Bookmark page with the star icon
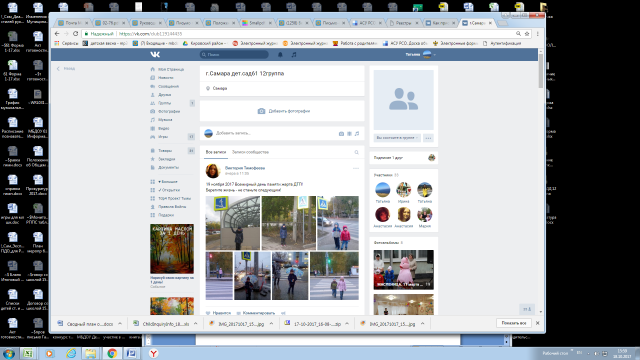 (527, 34)
